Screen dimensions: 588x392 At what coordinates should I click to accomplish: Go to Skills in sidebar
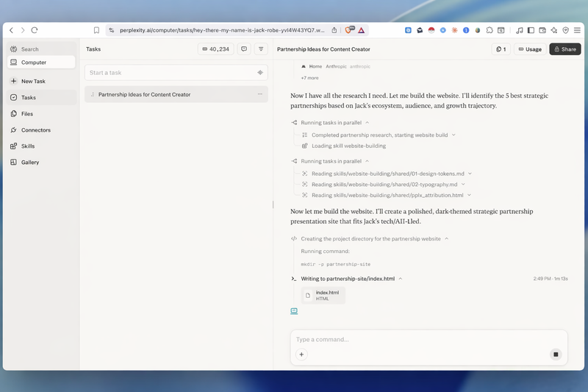click(27, 146)
